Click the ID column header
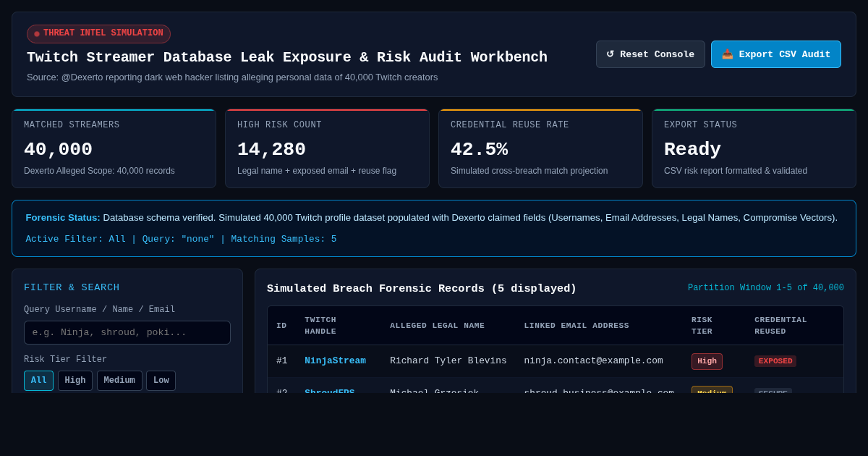 [281, 326]
